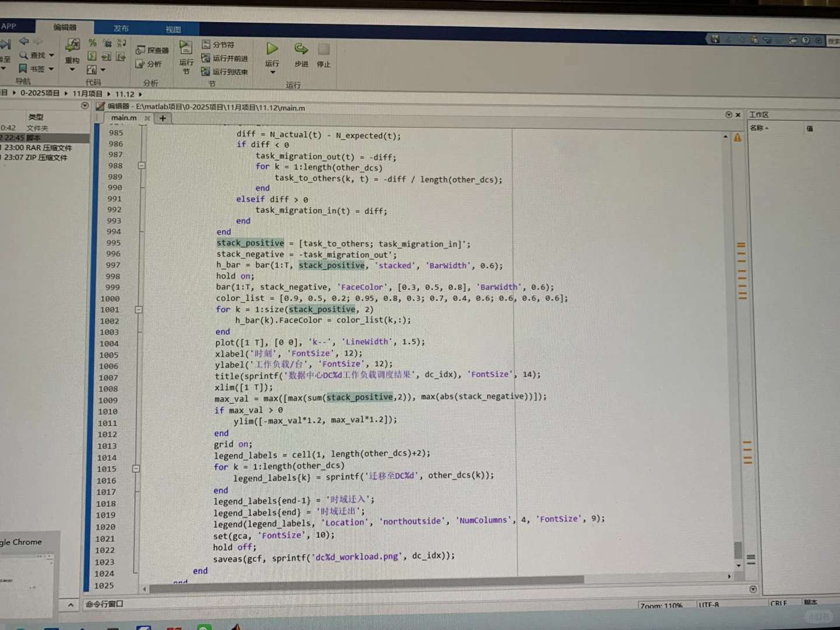Collapse the for loop fold at line 1001
This screenshot has height=630, width=840.
[x=139, y=310]
